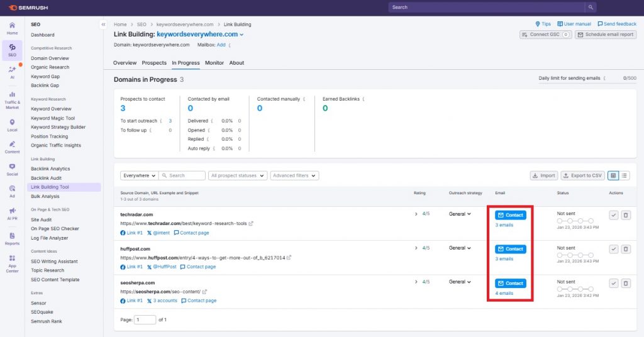
Task: Open external link icon for techradar URL
Action: tap(251, 224)
